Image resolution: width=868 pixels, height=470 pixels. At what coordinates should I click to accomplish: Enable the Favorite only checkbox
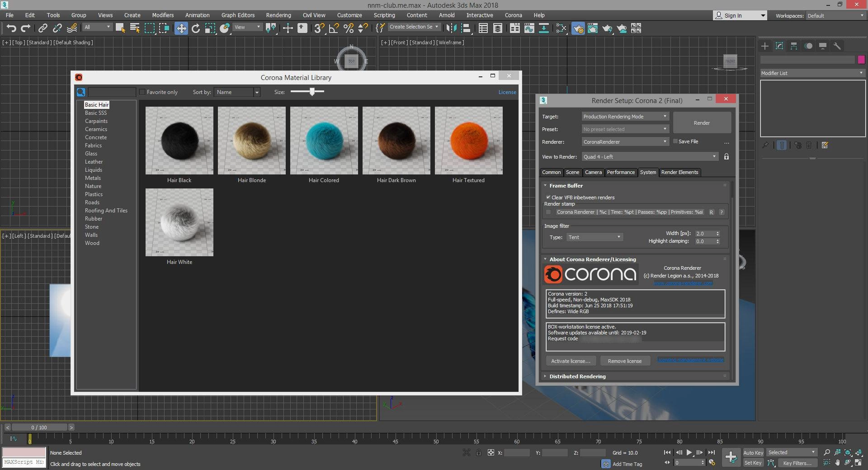142,92
